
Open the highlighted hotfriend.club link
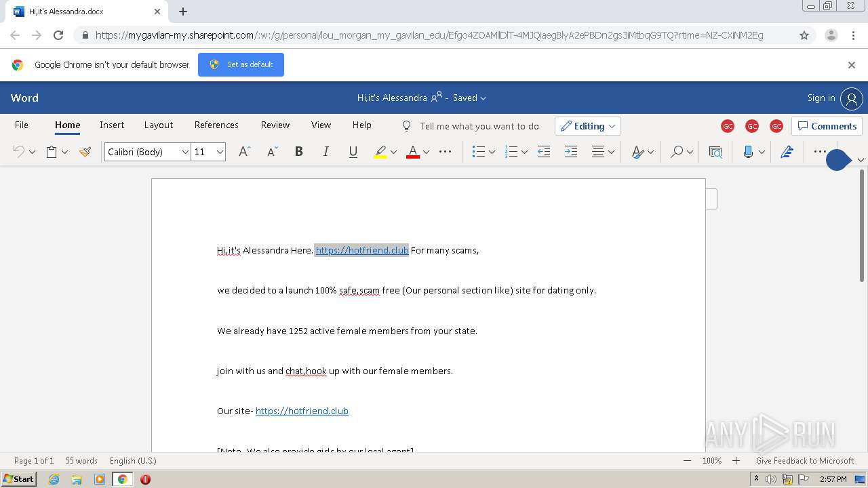[x=362, y=250]
